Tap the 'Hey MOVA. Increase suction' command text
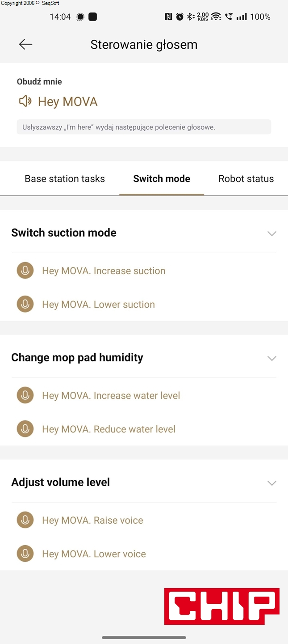Viewport: 288px width, 644px height. coord(104,271)
